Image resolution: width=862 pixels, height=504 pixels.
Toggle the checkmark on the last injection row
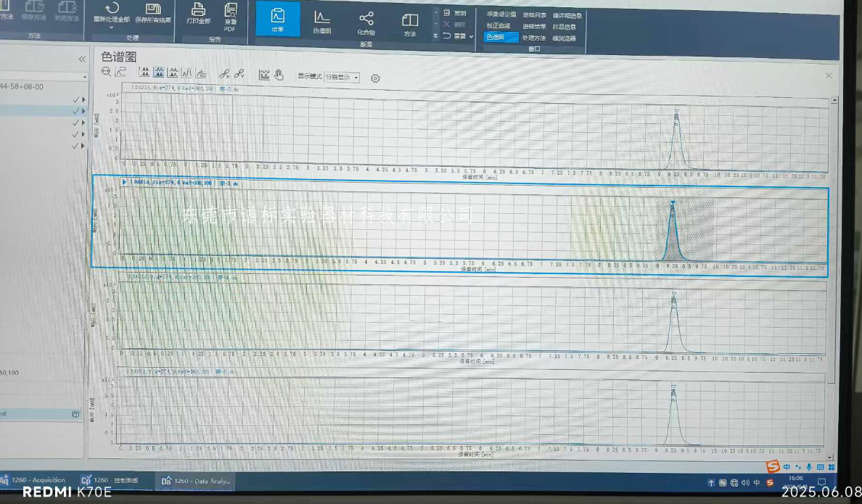[75, 146]
